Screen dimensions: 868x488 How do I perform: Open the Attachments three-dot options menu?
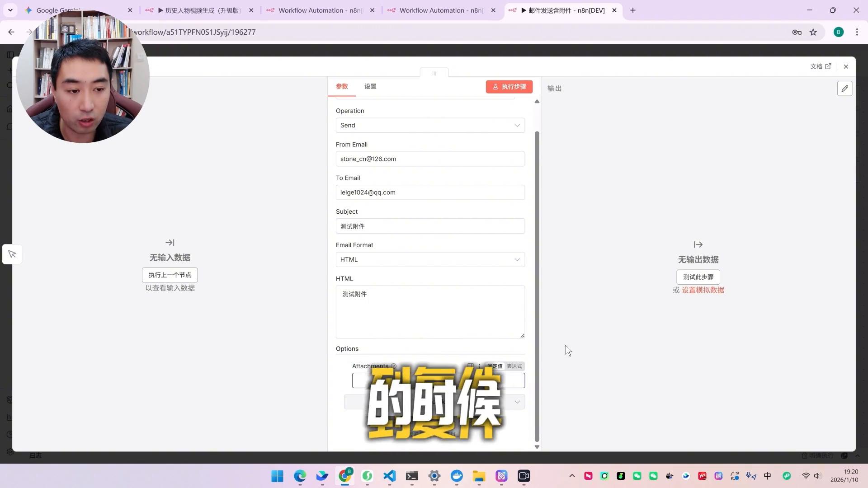pos(479,366)
